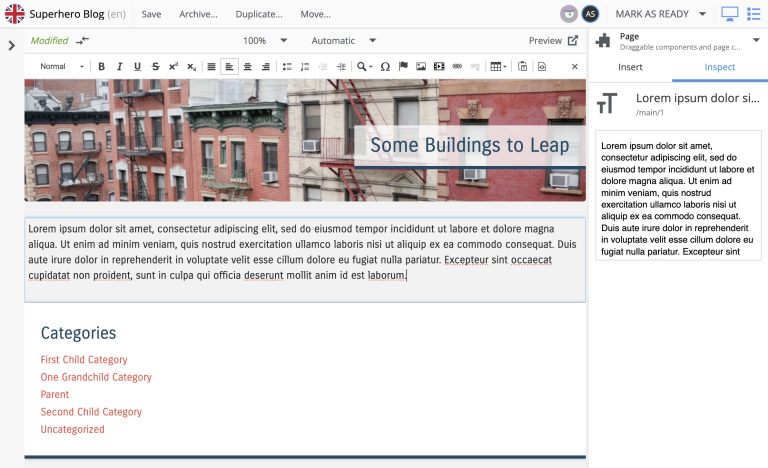Screen dimensions: 768x468
Task: Close the rich text editor toolbar
Action: (x=575, y=67)
